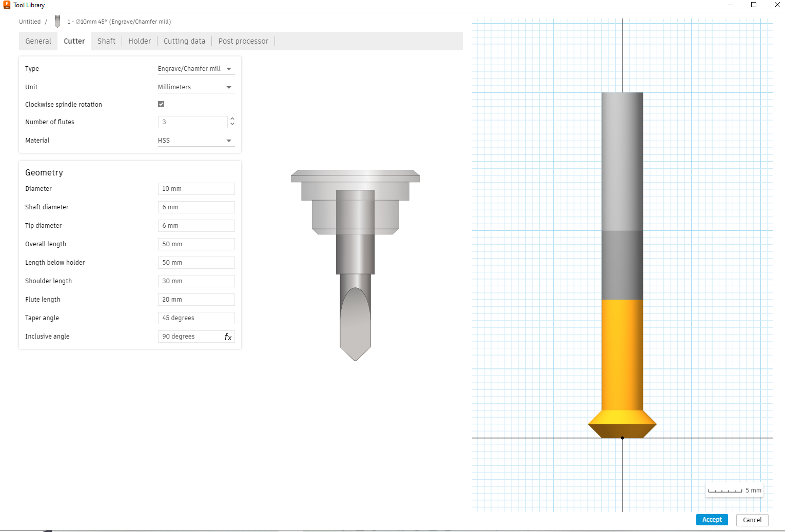Decrease the Number of flutes value
The image size is (785, 532).
point(232,124)
